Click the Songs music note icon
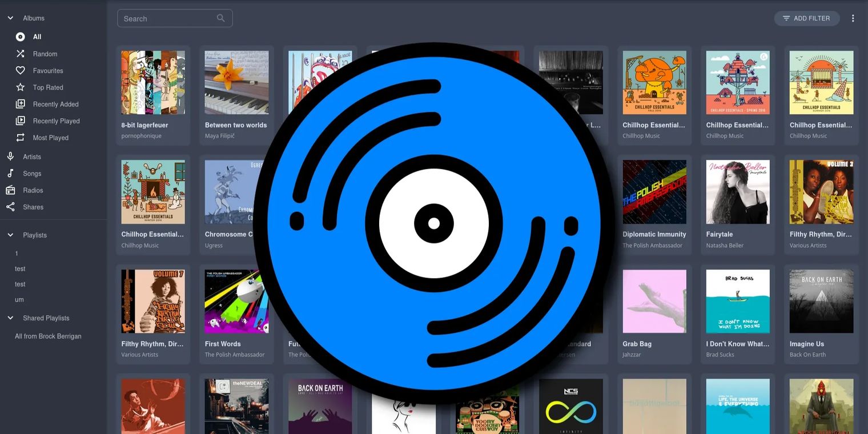The height and width of the screenshot is (434, 868). click(10, 173)
